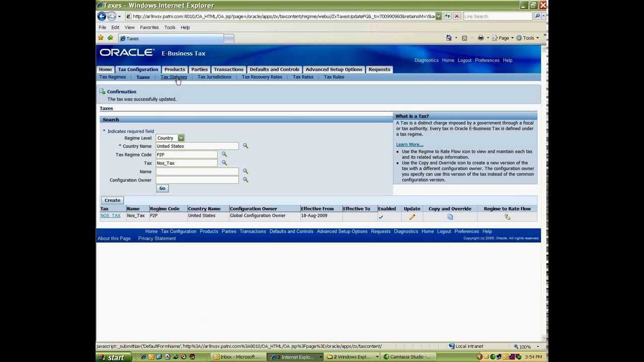Click the Favorites Center star icon
This screenshot has width=644, height=362.
click(x=101, y=38)
